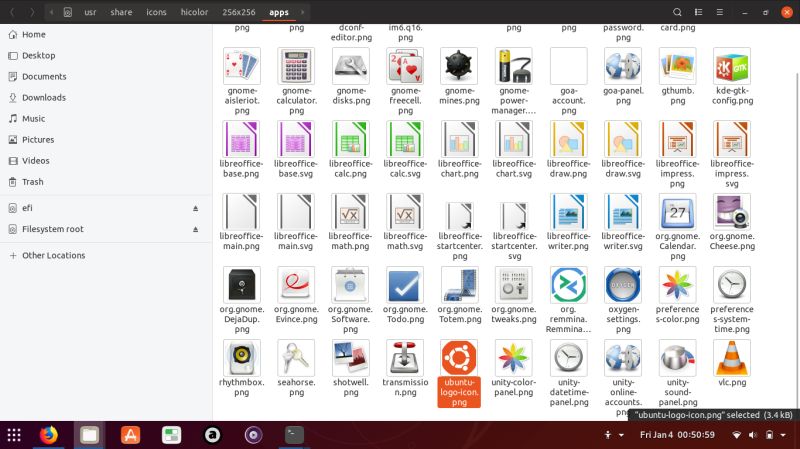Image resolution: width=800 pixels, height=449 pixels.
Task: Open Music in the sidebar
Action: [106, 118]
